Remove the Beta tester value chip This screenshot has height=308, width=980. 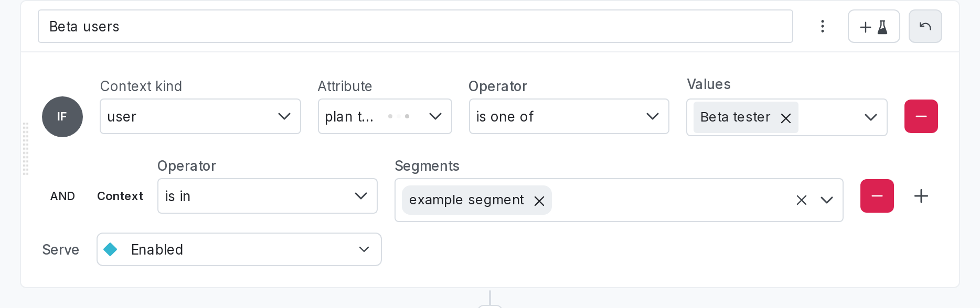[785, 118]
